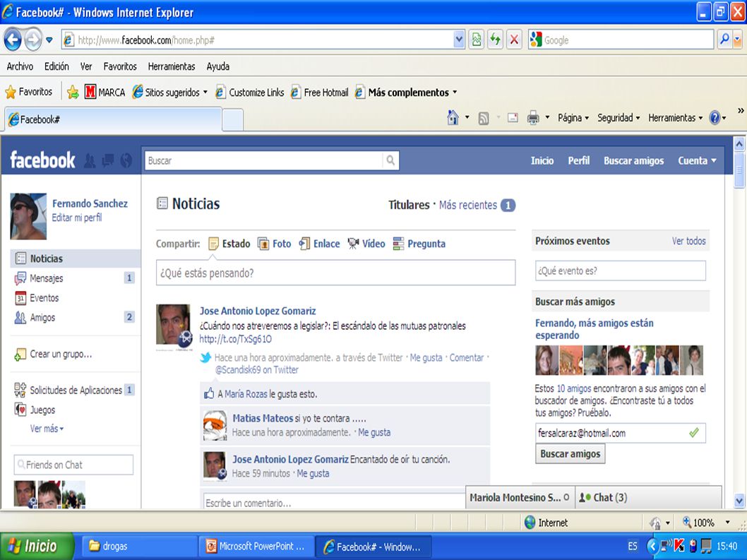Expand the Más complementos dropdown

click(x=455, y=93)
